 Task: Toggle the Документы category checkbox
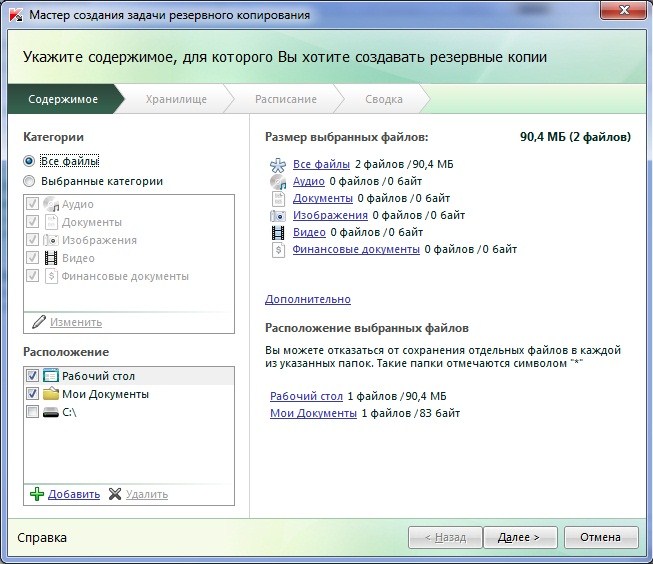[32, 222]
